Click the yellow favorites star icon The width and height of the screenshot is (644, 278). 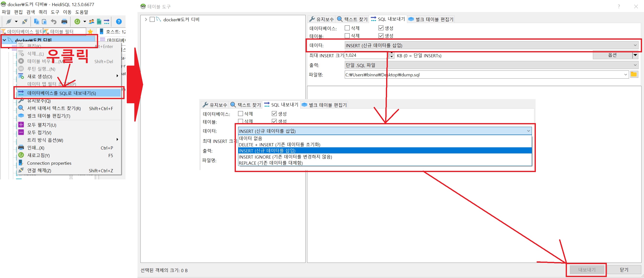(x=90, y=32)
